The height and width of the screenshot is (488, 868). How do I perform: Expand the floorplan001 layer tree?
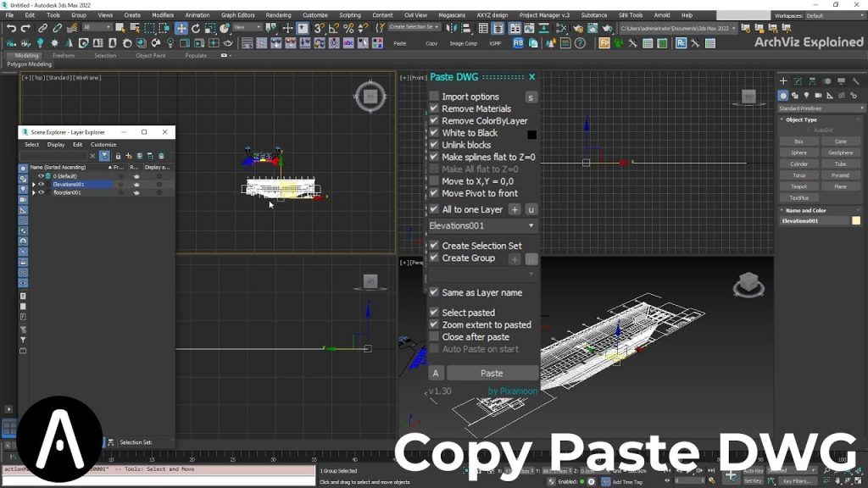coord(34,192)
